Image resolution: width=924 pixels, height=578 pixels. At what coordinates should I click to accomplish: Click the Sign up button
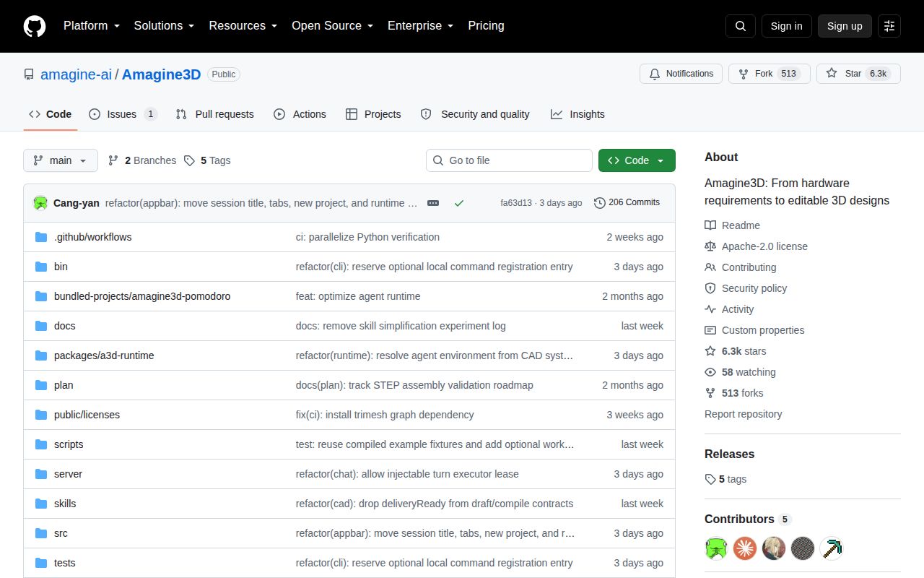(845, 26)
